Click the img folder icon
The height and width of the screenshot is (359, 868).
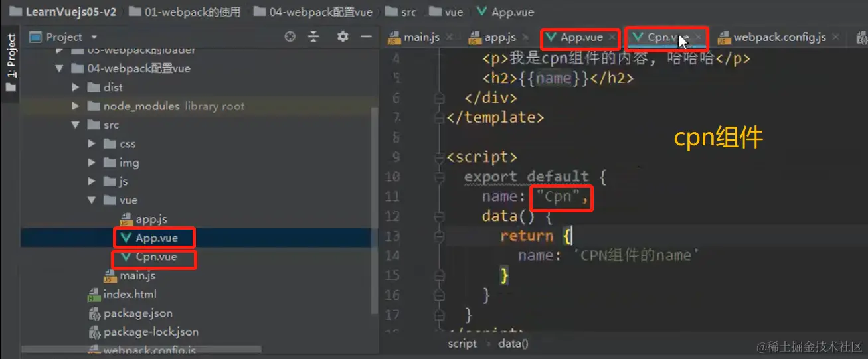pos(110,163)
